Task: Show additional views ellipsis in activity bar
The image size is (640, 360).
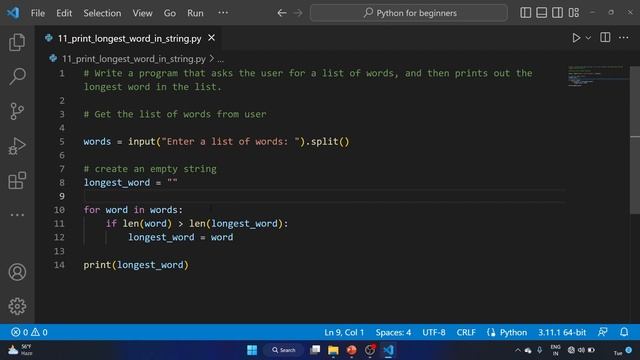Action: point(17,215)
